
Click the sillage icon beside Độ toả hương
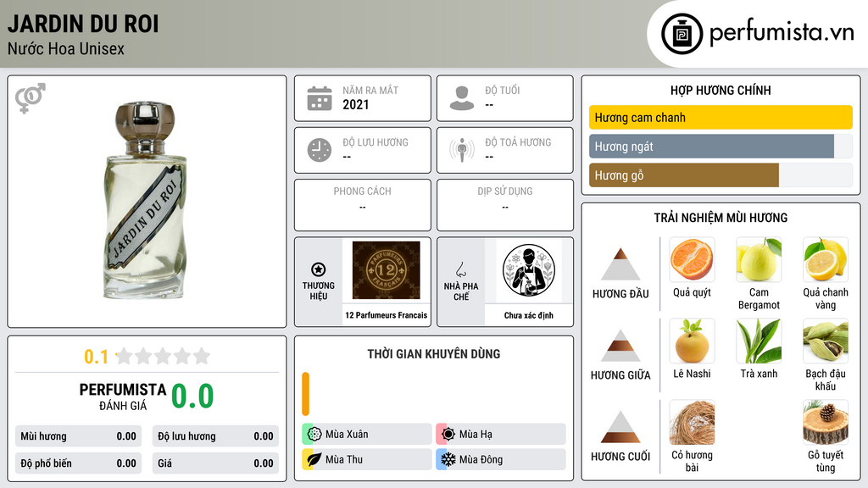tap(462, 150)
